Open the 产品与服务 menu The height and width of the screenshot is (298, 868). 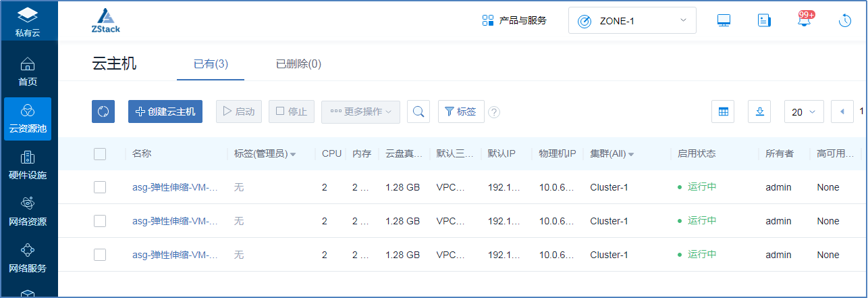click(x=514, y=20)
